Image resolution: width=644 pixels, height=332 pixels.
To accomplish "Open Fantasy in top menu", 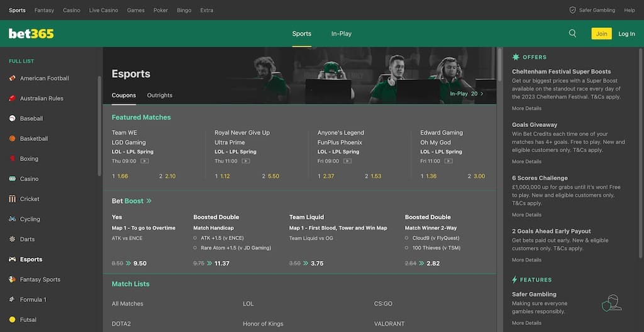I will pyautogui.click(x=45, y=10).
